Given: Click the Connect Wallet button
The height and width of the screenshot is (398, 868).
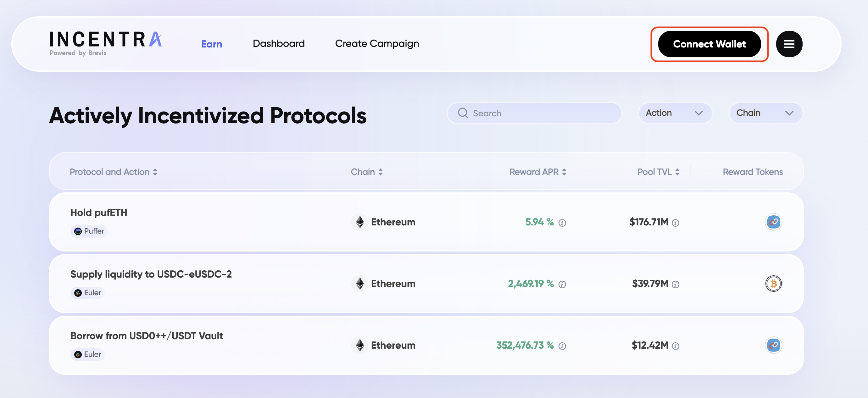Looking at the screenshot, I should (x=709, y=44).
